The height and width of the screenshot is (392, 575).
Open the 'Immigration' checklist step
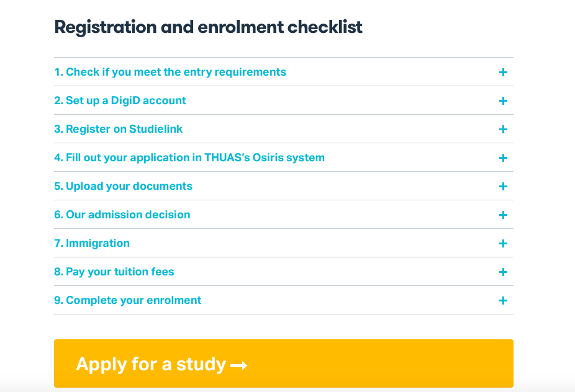284,243
